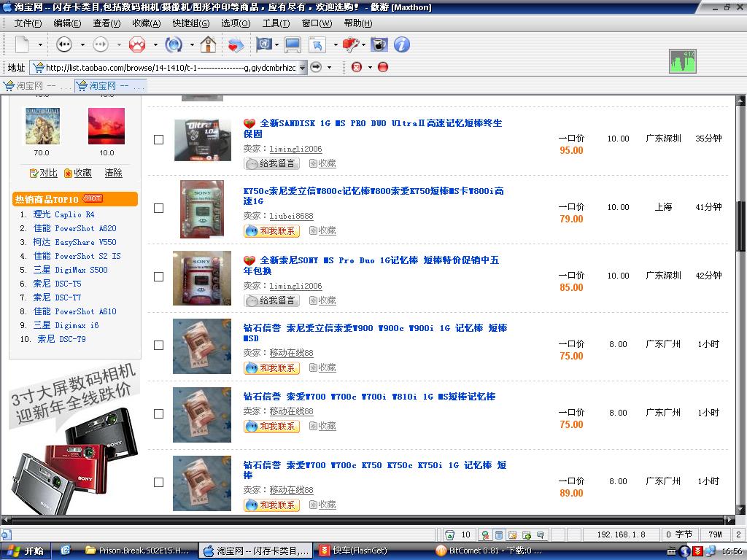Click the Start 开始 button on taskbar
This screenshot has width=747, height=560.
pos(26,551)
